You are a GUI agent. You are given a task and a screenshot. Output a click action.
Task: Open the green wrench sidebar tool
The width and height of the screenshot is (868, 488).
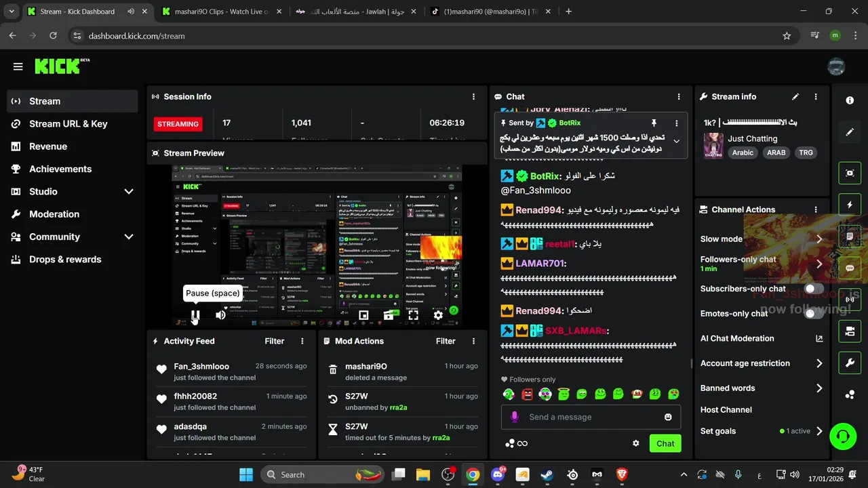[x=850, y=363]
